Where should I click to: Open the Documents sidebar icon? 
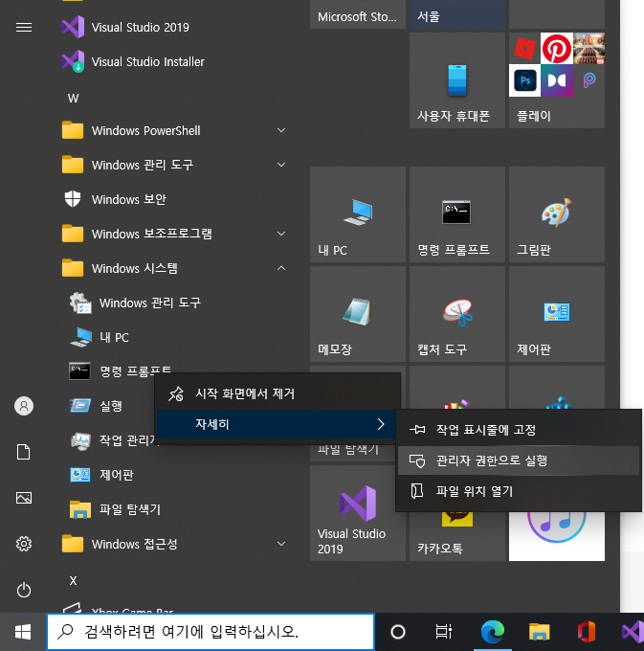tap(24, 452)
